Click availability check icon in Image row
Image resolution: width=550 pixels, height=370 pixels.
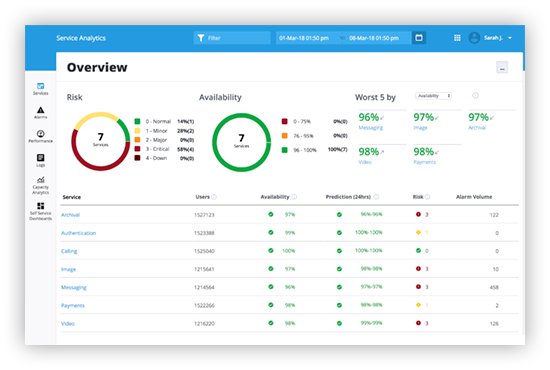click(x=271, y=269)
